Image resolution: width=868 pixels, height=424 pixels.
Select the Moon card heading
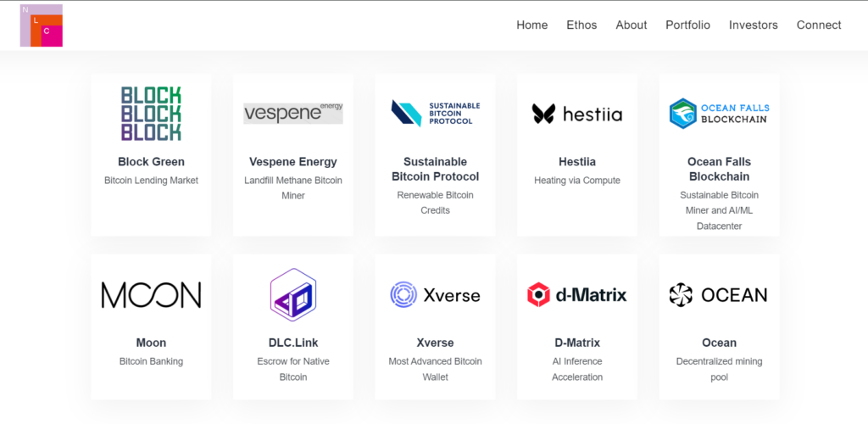point(151,343)
